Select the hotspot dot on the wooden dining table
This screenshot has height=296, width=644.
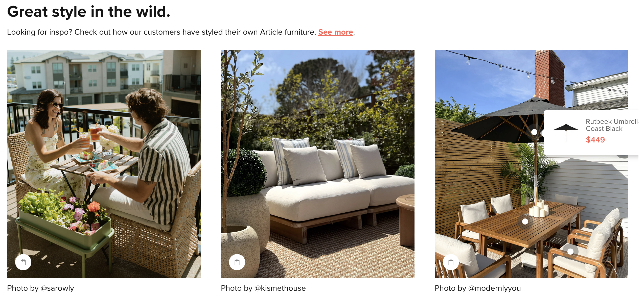pyautogui.click(x=525, y=221)
